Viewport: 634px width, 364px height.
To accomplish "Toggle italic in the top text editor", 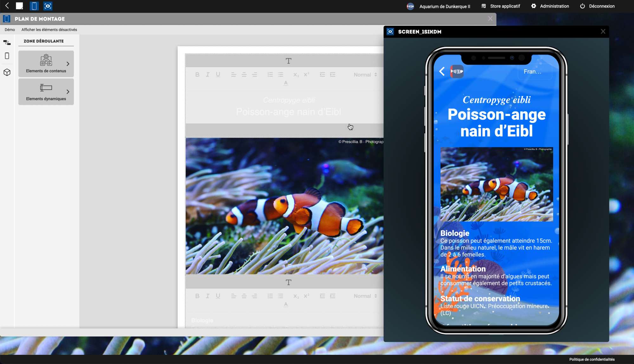I will click(208, 75).
